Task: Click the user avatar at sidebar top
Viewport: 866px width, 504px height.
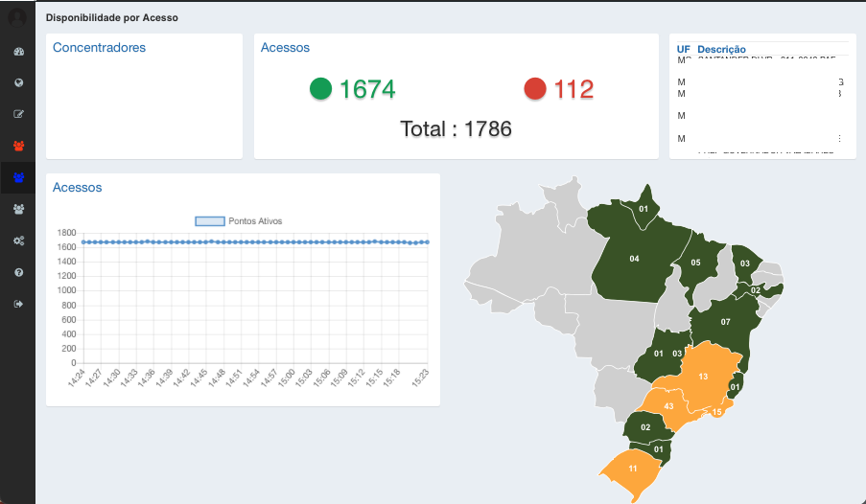Action: 17,17
